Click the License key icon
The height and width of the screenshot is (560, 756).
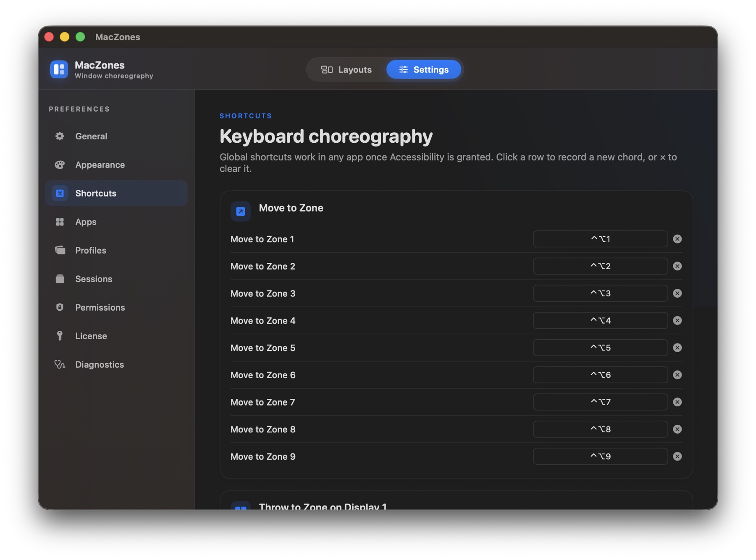60,336
